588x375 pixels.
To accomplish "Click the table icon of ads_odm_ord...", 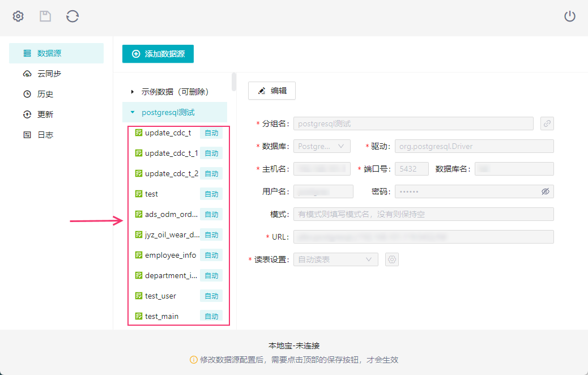I will (139, 214).
